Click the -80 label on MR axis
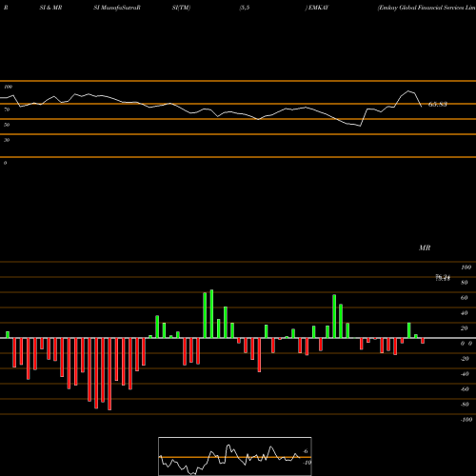The image size is (476, 476). coord(465,405)
